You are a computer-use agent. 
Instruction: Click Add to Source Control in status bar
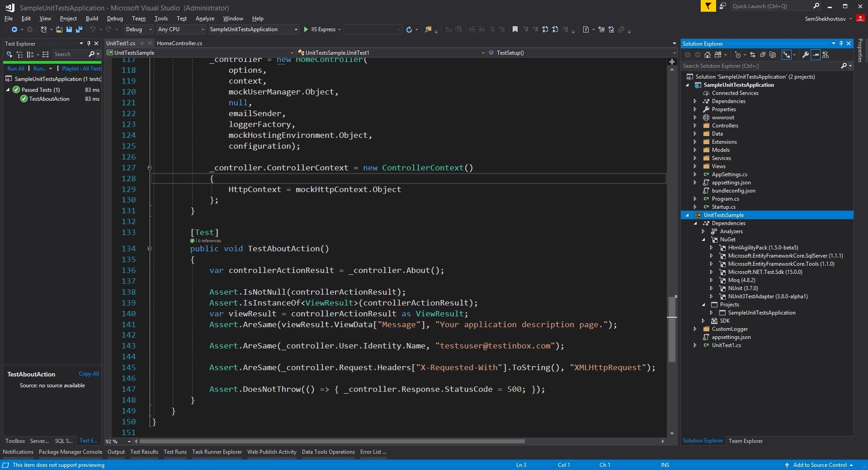click(820, 465)
